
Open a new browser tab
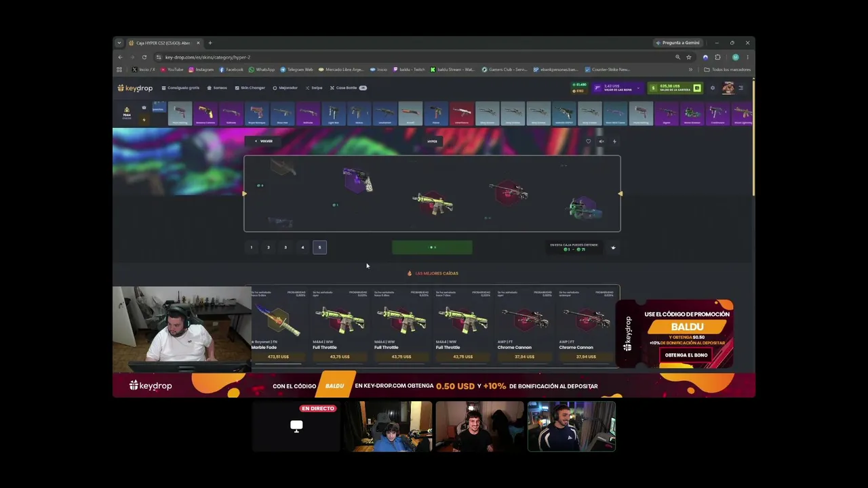pos(210,43)
